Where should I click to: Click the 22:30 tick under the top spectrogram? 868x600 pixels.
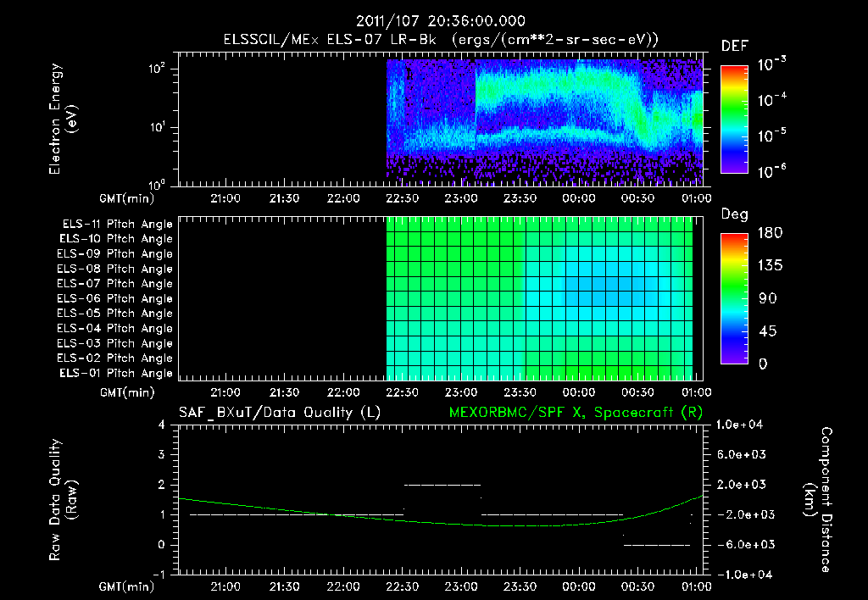click(402, 198)
